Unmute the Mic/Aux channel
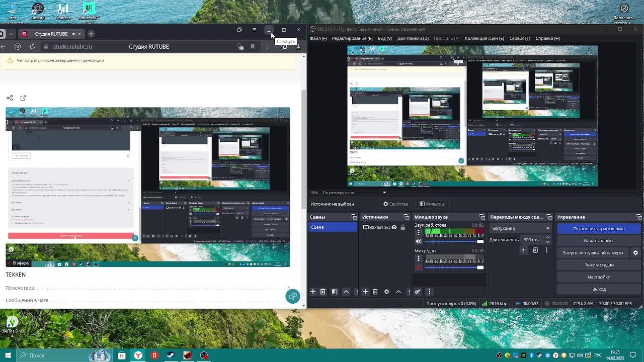 click(418, 267)
